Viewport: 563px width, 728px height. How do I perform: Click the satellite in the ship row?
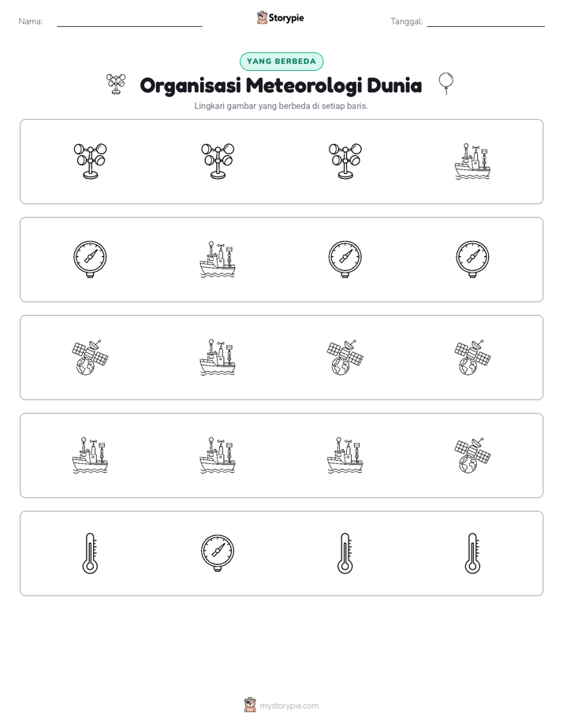tap(472, 455)
